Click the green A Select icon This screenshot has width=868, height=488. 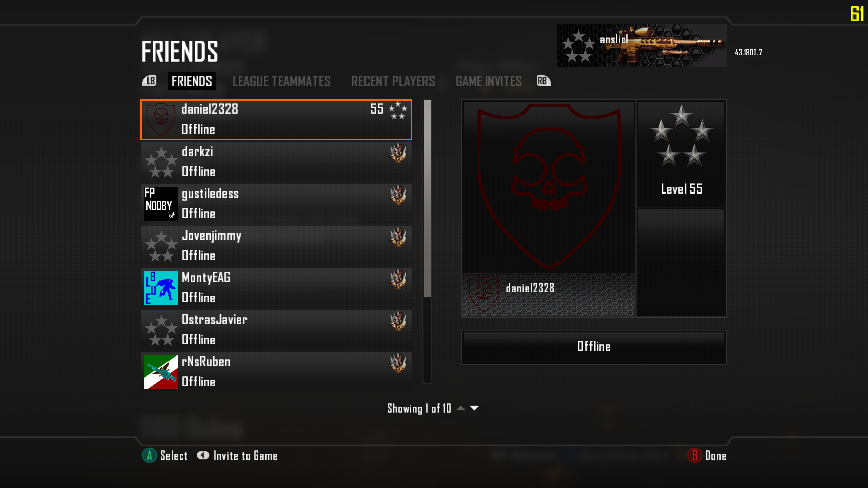coord(149,455)
